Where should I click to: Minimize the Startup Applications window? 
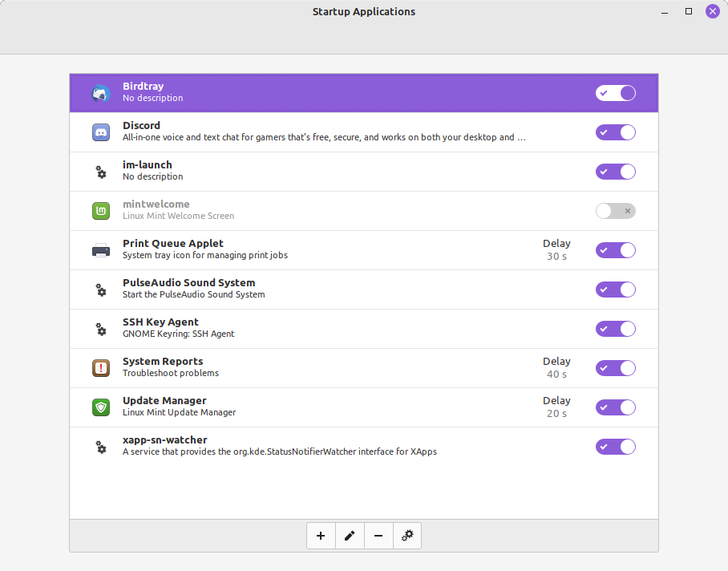tap(665, 11)
